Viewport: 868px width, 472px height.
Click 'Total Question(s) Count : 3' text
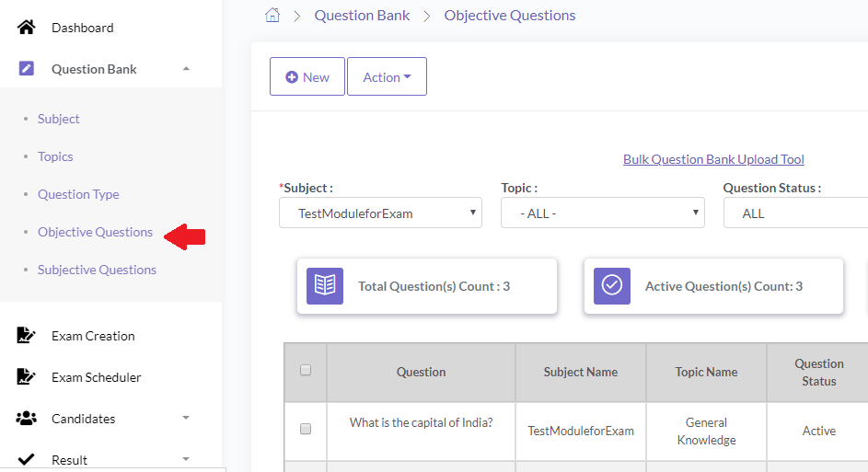(434, 287)
